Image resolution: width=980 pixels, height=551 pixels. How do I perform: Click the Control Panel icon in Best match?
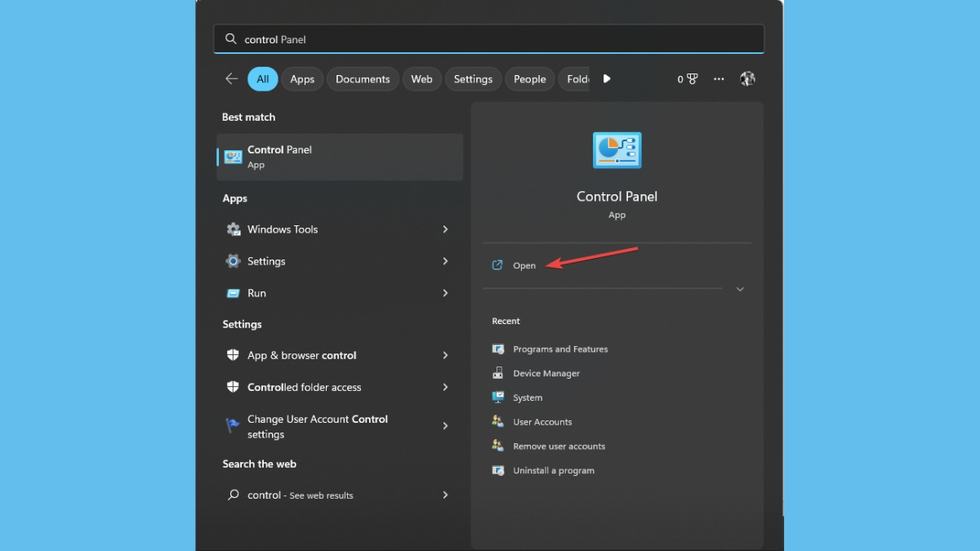(233, 157)
